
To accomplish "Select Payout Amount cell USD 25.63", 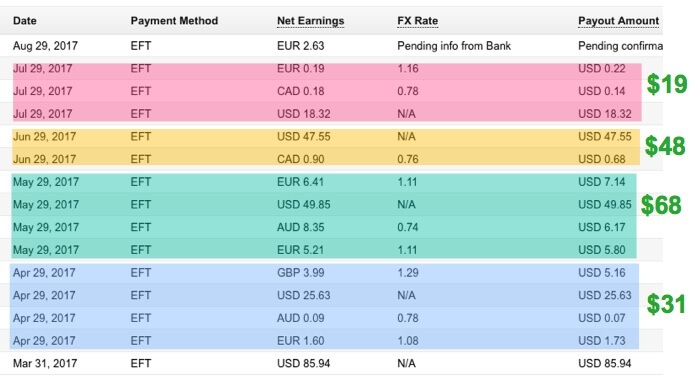I will click(x=605, y=296).
